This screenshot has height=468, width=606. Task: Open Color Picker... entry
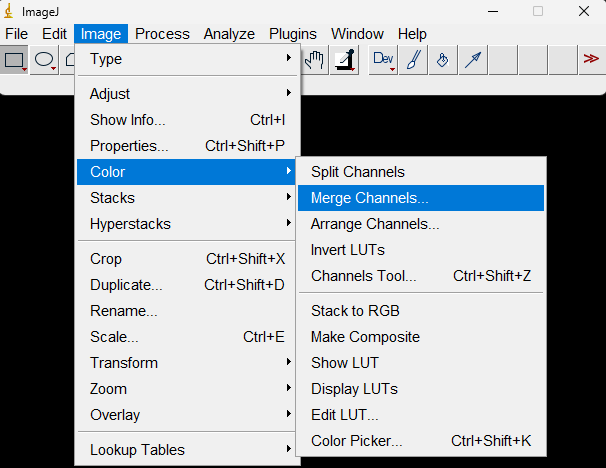coord(421,441)
